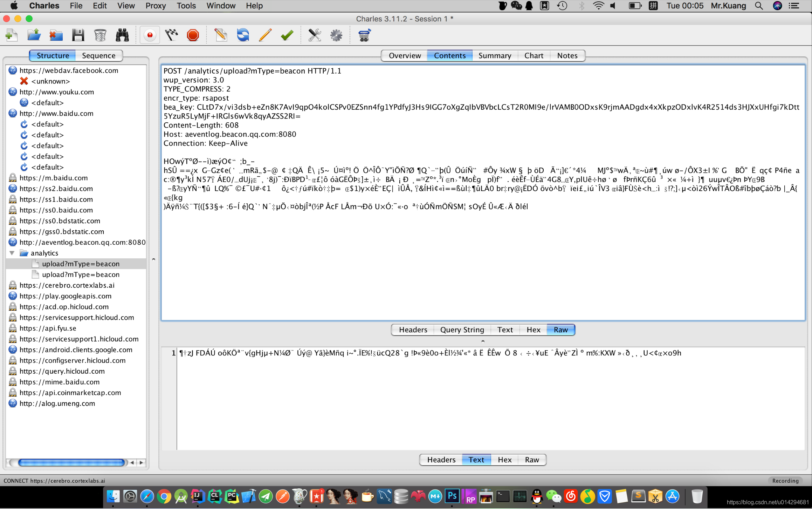Screen dimensions: 812x509
Task: Open the Proxy menu
Action: (x=156, y=6)
